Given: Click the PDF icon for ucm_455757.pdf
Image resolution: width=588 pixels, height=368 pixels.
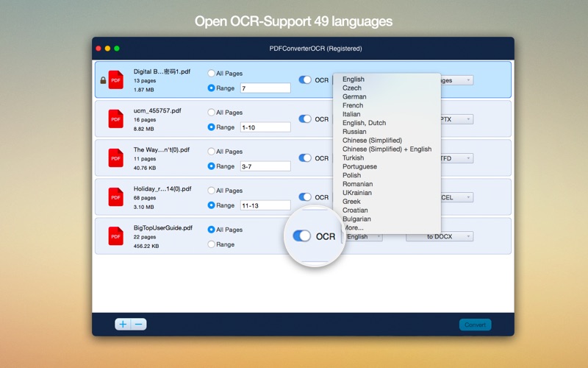Looking at the screenshot, I should coord(116,118).
